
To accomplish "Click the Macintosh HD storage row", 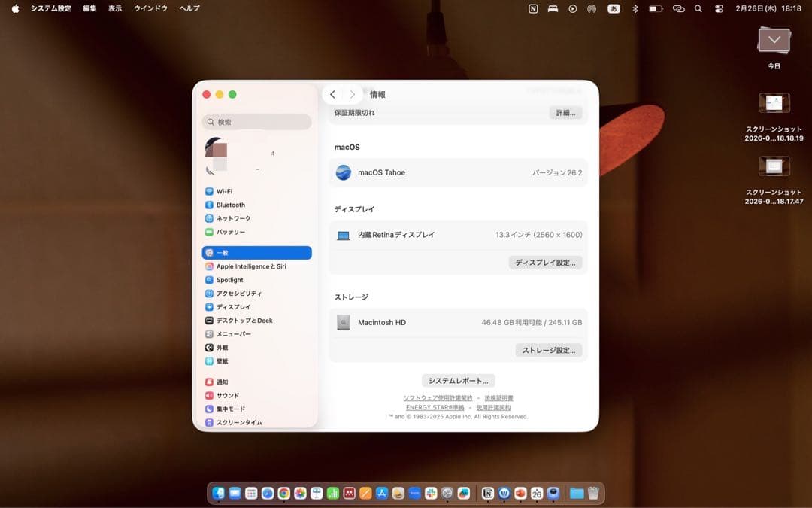I will tap(459, 322).
